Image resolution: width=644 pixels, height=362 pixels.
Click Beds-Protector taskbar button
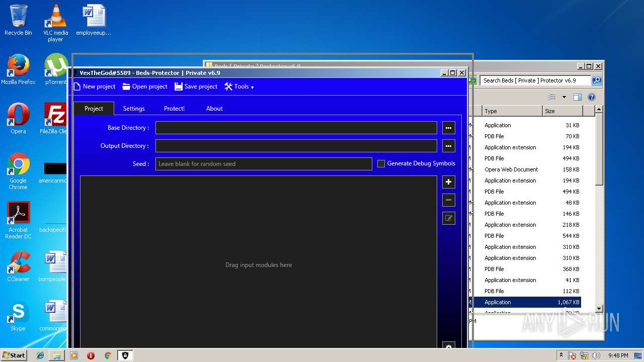tap(125, 355)
